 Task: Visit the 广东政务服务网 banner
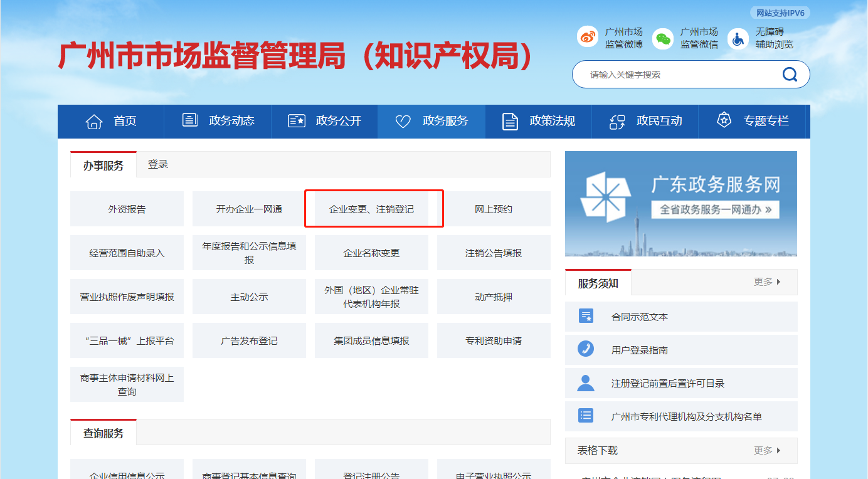tap(680, 203)
